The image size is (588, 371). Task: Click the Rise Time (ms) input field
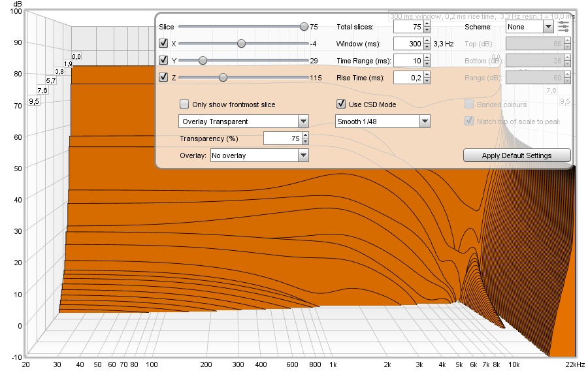408,78
